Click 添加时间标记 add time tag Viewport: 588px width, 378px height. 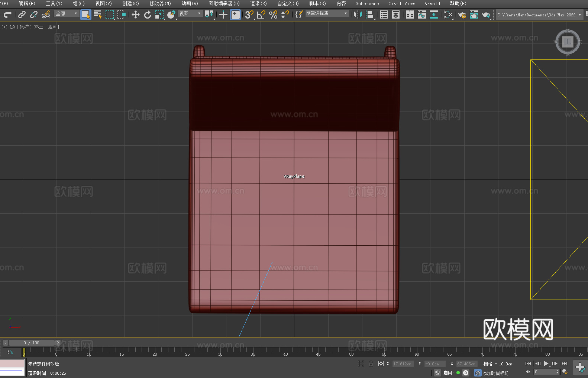495,373
